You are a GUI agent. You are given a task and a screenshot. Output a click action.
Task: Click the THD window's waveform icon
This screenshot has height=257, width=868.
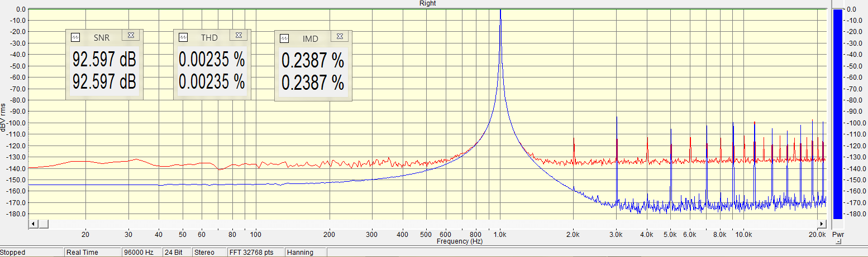coord(183,37)
